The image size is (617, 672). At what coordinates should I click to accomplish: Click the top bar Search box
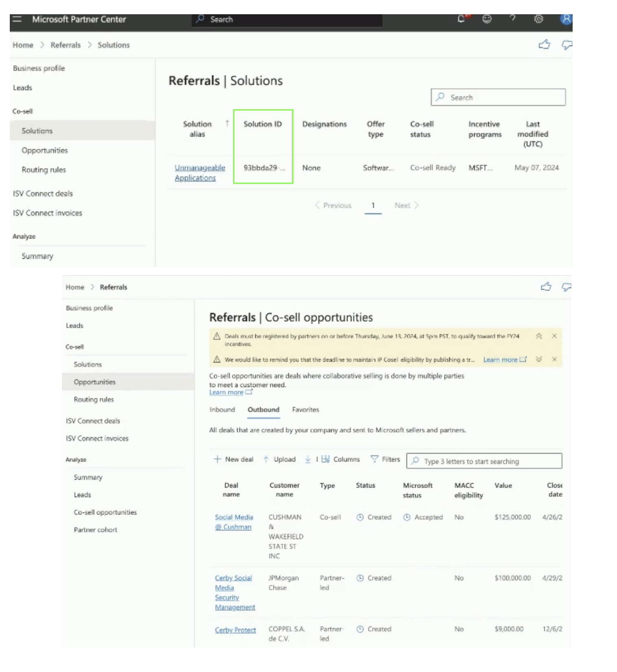click(x=287, y=19)
